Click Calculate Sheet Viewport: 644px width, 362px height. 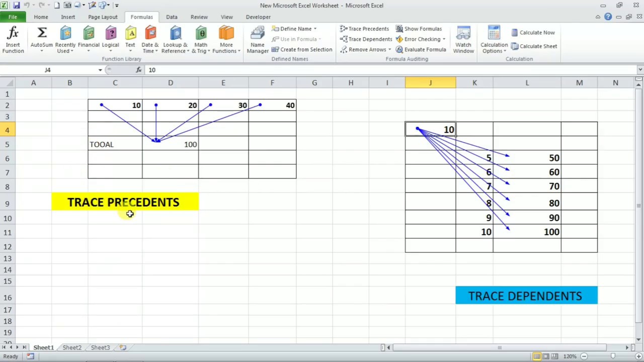534,46
